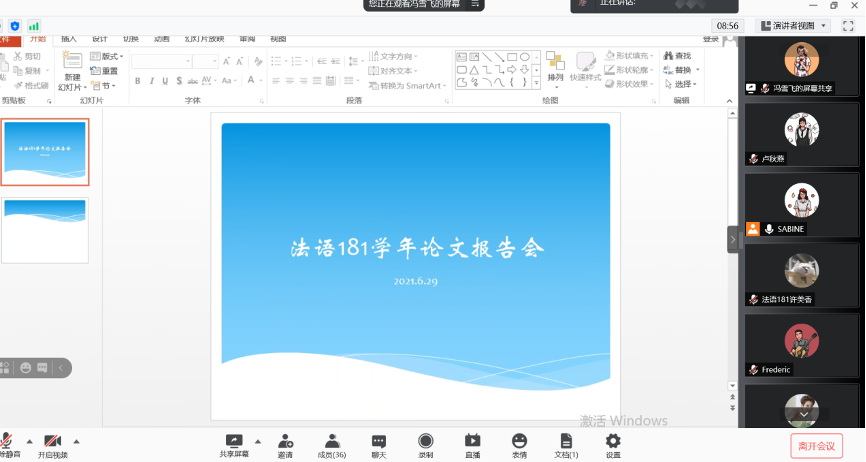Open the Invite (邀请) participants icon
Screen dimensions: 866x462
coord(285,441)
